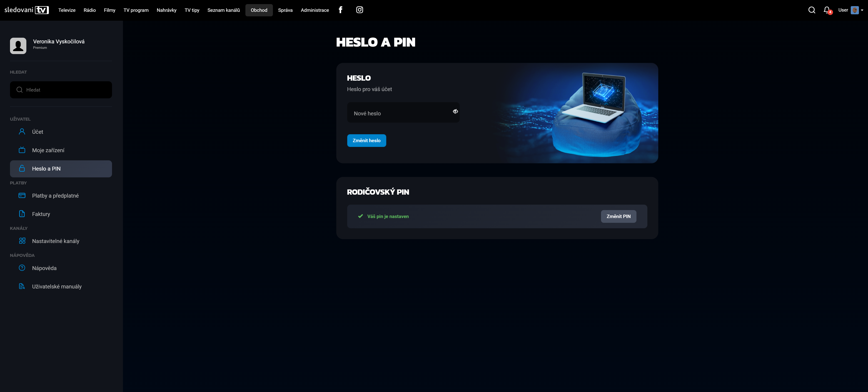This screenshot has height=392, width=868.
Task: Click the Nové heslo password field
Action: (x=398, y=113)
